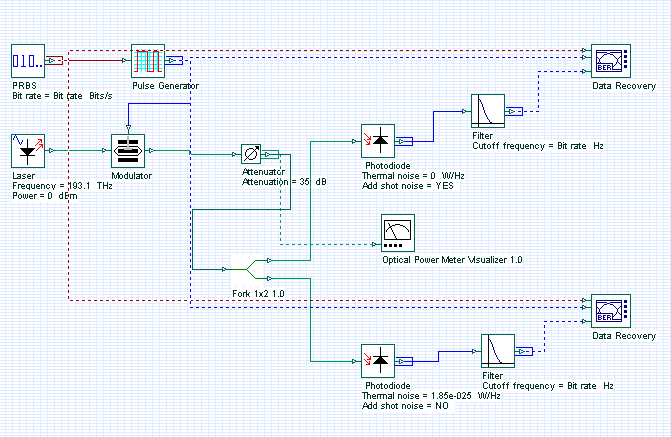Screen dimensions: 671x437
Task: Click 'Add shot noise = NO' parameter
Action: click(405, 406)
